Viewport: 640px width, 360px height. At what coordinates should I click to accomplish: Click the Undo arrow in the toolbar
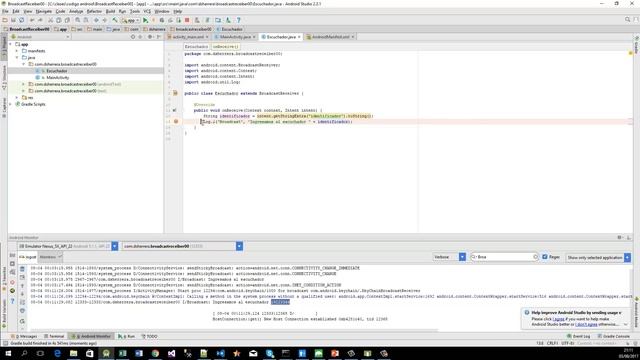click(x=32, y=20)
